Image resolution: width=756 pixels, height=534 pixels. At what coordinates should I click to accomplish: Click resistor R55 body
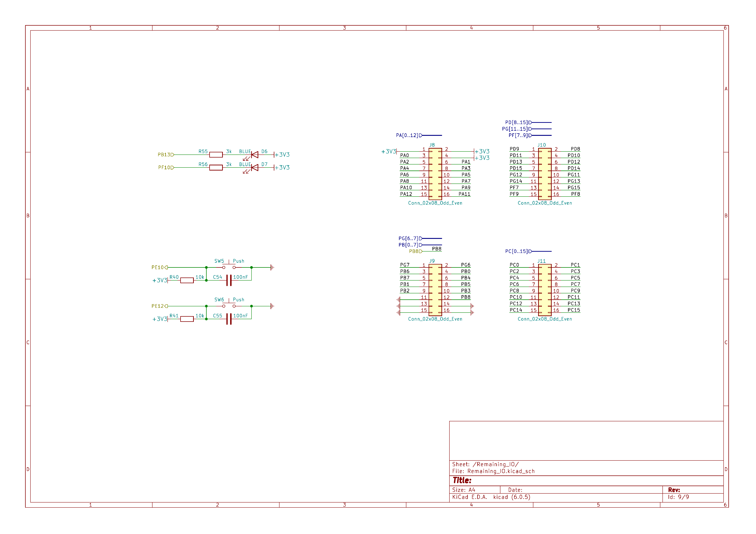(x=216, y=155)
